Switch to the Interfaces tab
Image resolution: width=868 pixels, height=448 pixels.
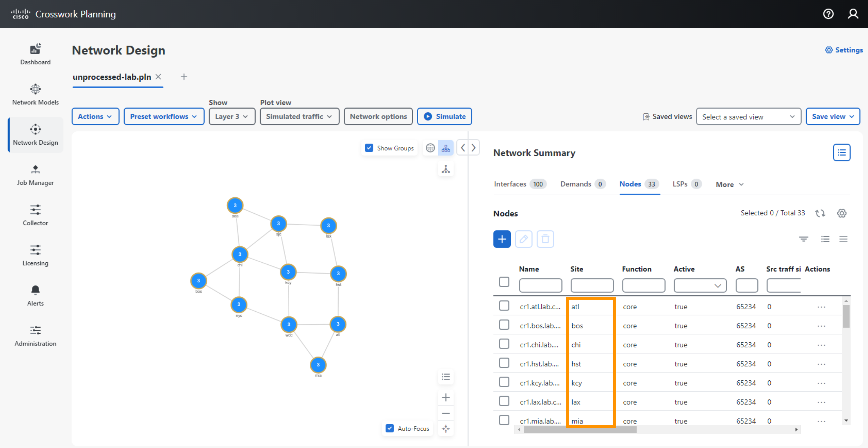click(520, 184)
